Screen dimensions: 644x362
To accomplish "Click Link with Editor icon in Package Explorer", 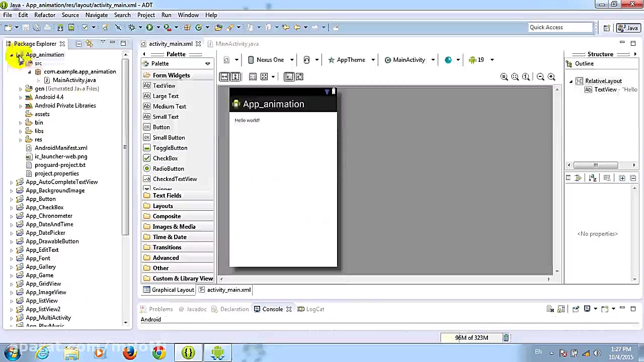I will (x=90, y=44).
